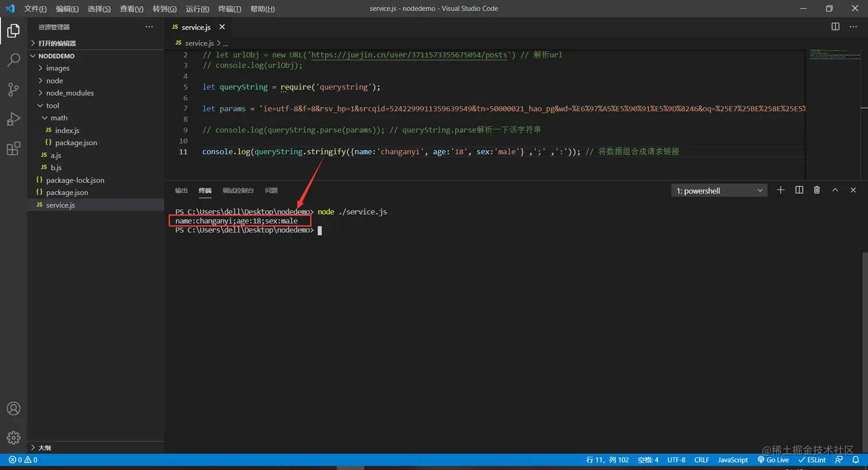Open the 运行(R) menu
Screen dimensions: 868x470
197,9
